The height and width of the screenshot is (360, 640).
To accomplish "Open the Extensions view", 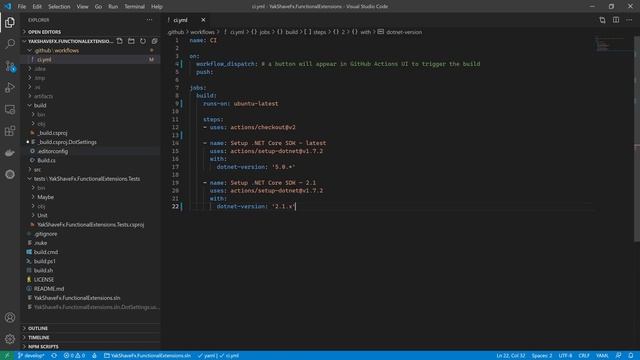I will (x=10, y=131).
